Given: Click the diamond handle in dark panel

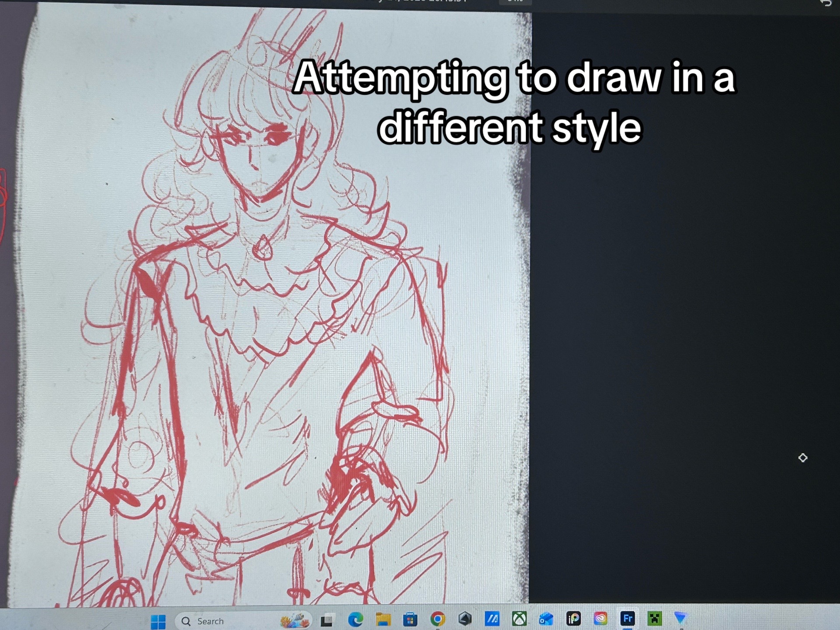Looking at the screenshot, I should 803,457.
